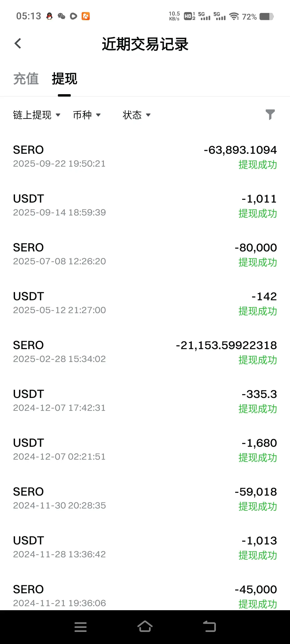This screenshot has width=290, height=644.
Task: Open the recent apps menu icon
Action: click(x=81, y=627)
